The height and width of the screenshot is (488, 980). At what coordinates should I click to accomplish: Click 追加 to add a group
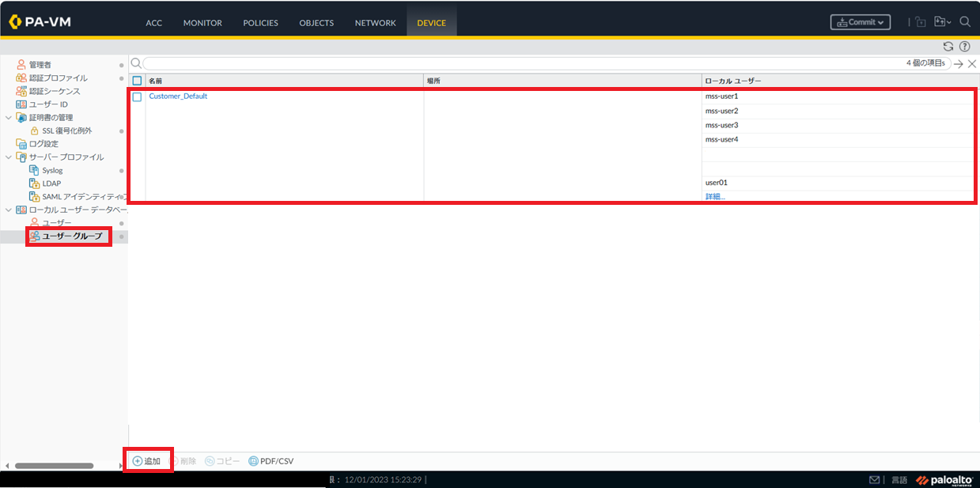tap(146, 461)
